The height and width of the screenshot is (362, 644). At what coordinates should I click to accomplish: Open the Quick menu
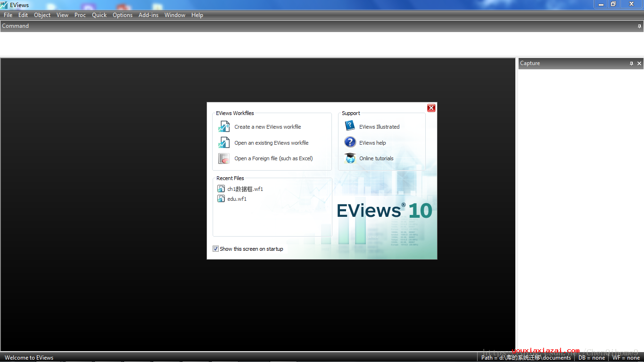point(99,15)
